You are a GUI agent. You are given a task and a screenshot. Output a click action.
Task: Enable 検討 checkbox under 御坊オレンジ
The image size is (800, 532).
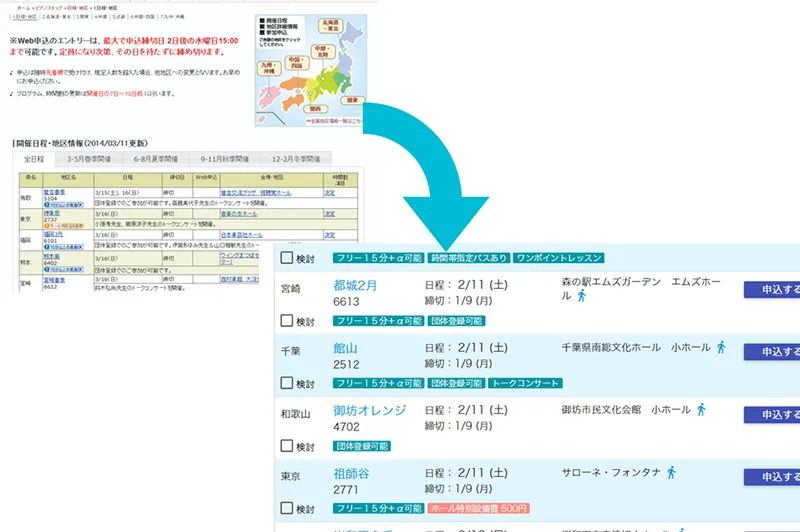click(x=288, y=446)
